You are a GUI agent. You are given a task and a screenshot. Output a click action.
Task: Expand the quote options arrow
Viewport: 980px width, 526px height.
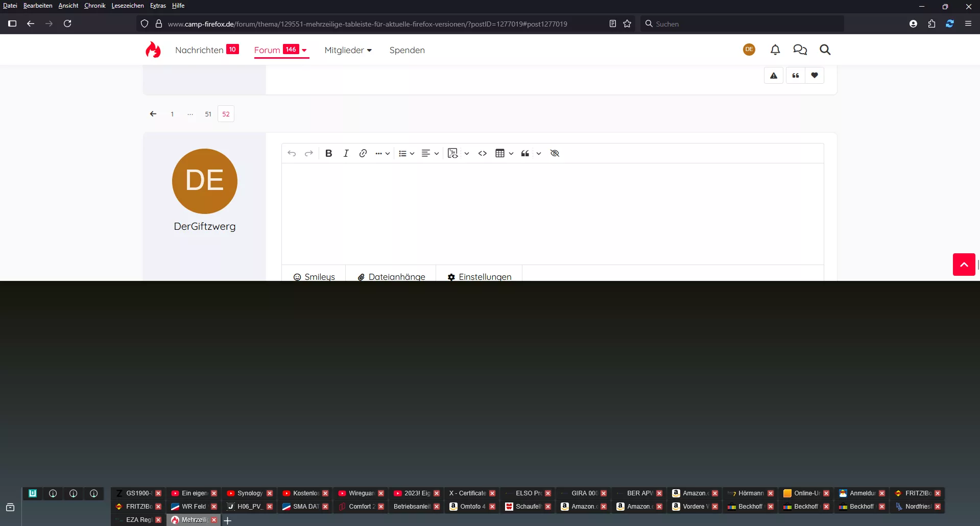click(x=539, y=153)
